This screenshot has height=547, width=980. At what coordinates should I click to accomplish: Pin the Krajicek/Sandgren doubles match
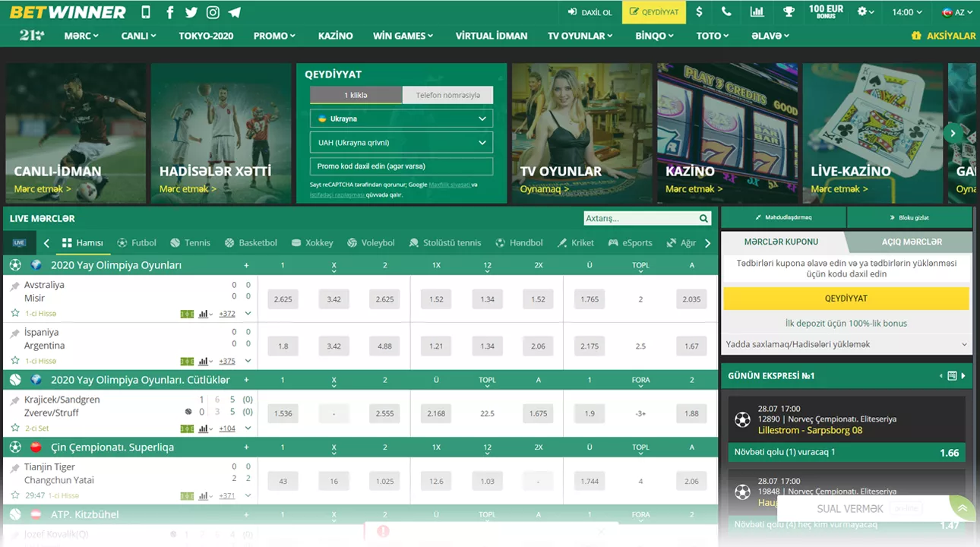coord(13,399)
